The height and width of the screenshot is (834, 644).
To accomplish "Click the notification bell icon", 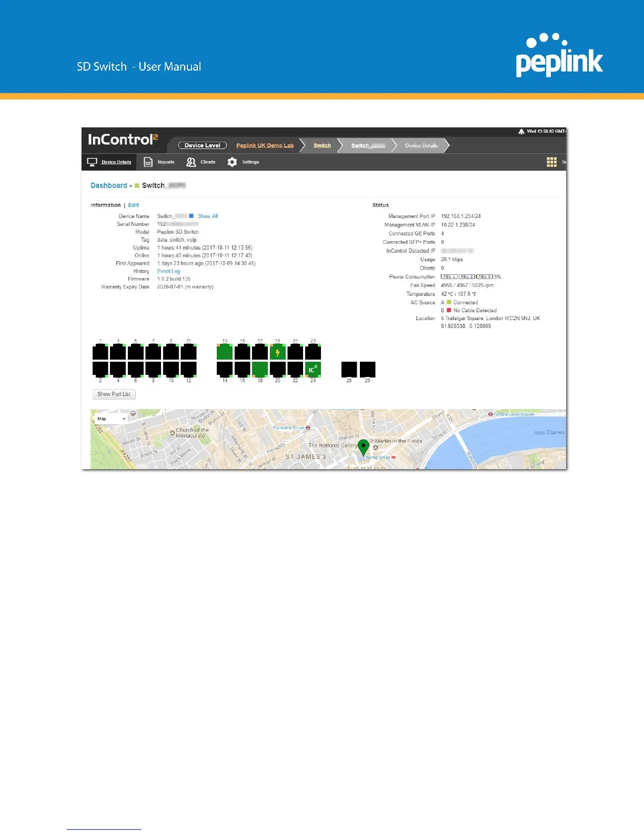I will (x=521, y=132).
